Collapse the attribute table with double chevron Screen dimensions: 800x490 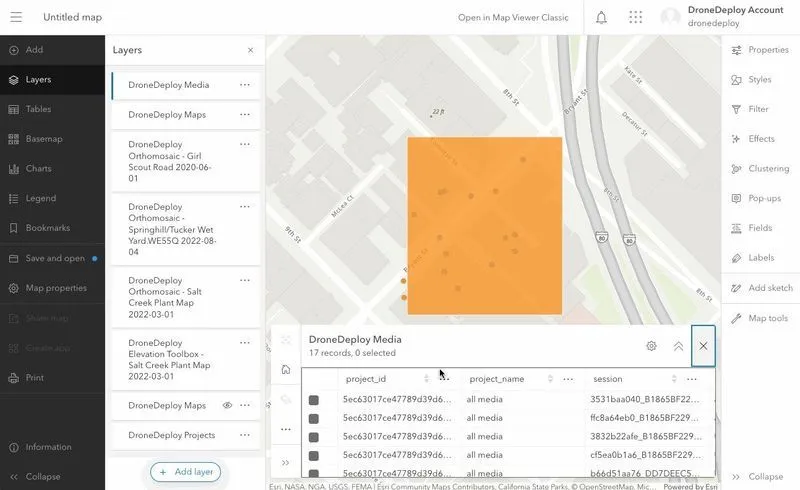point(678,347)
